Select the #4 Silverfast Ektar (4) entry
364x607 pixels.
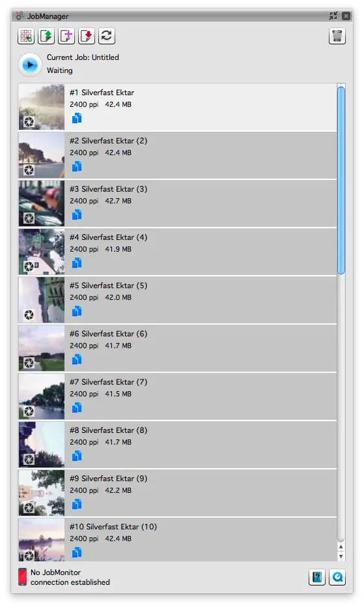pos(177,252)
